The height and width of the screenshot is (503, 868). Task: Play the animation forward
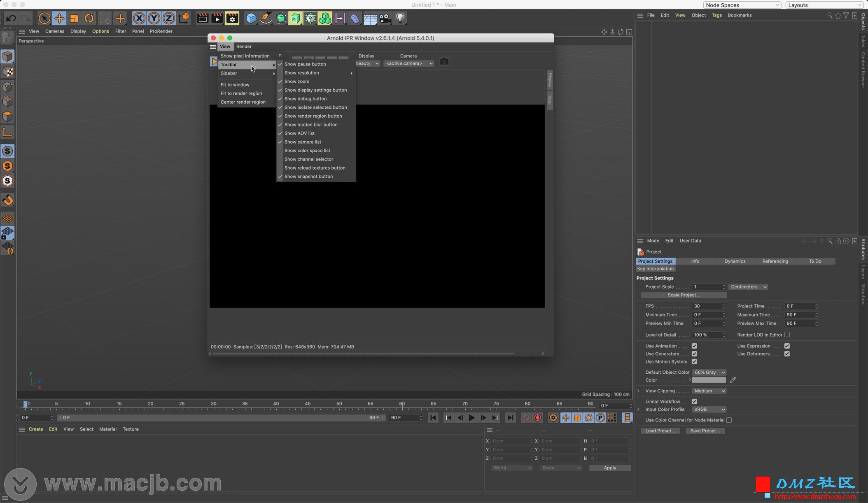coord(471,418)
